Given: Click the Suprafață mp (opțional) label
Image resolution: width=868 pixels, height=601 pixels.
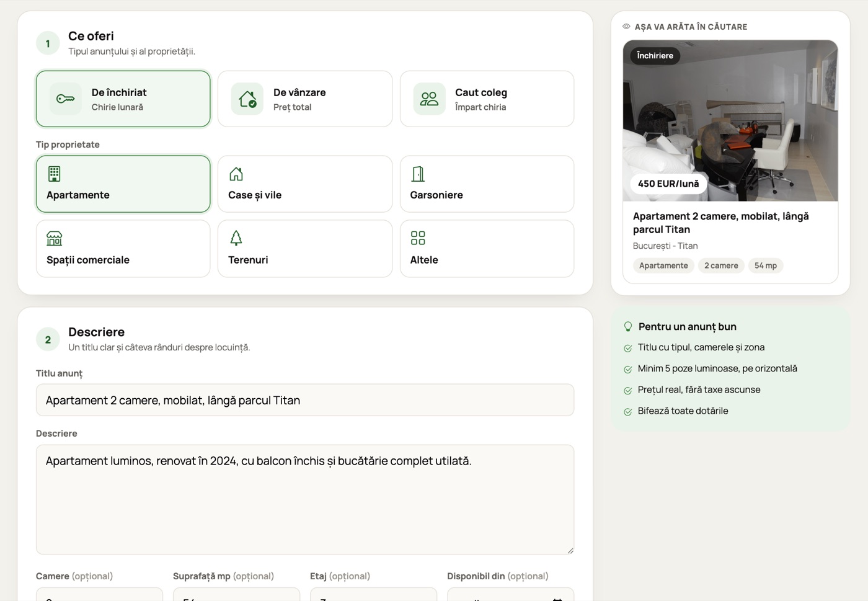Looking at the screenshot, I should [223, 576].
